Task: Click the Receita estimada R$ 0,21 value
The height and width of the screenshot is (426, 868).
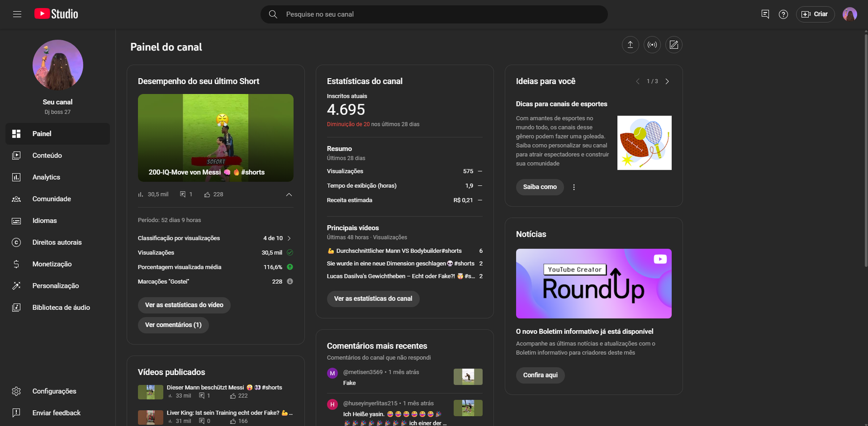Action: pyautogui.click(x=463, y=200)
